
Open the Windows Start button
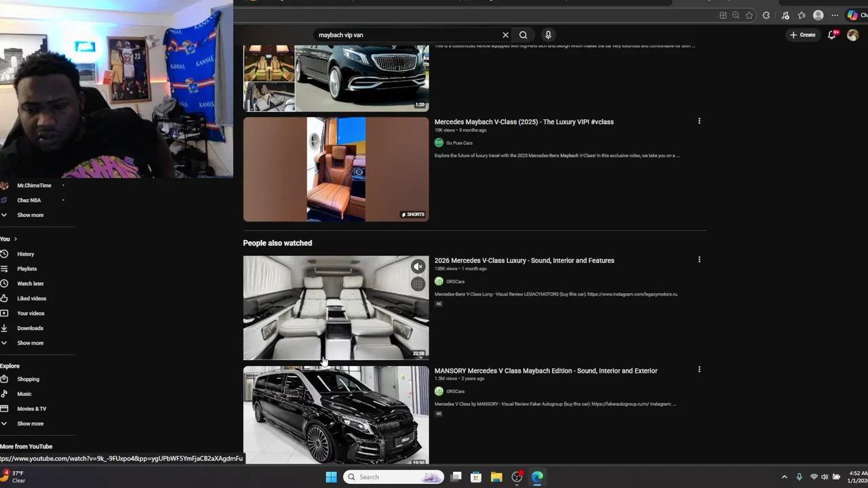[331, 477]
